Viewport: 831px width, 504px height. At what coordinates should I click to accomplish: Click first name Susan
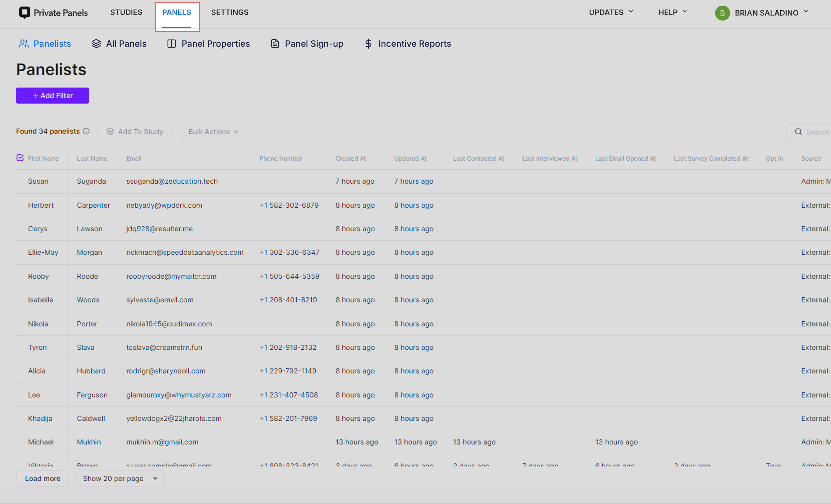pos(38,181)
